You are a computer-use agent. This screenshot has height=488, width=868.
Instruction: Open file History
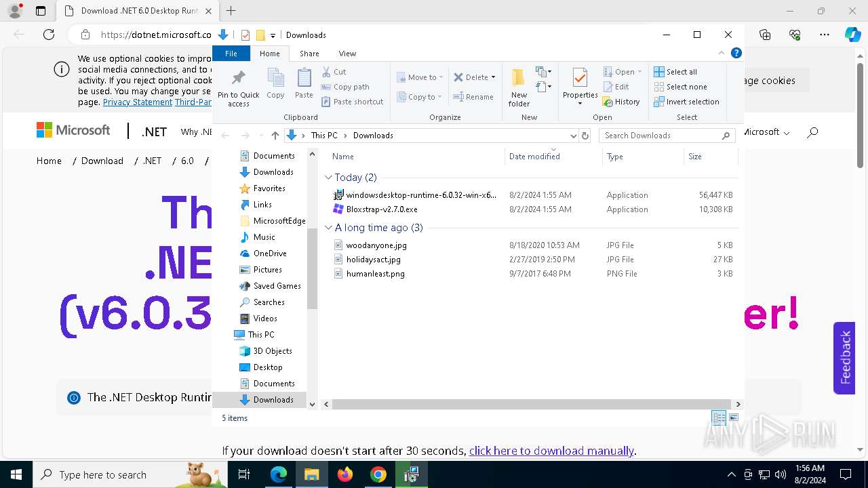point(621,102)
